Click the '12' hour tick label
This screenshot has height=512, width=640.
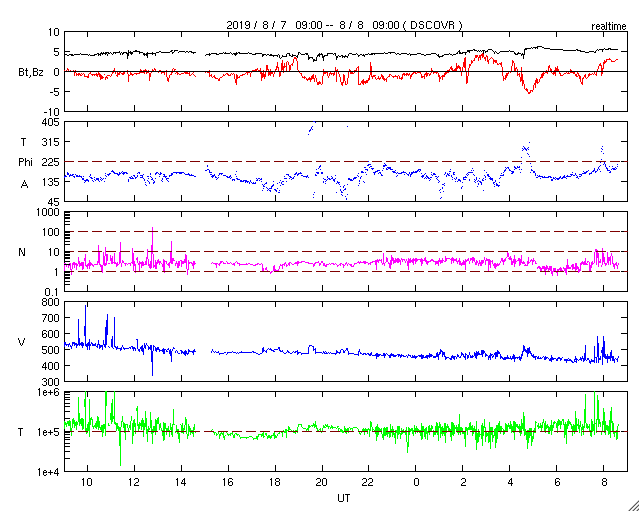(x=134, y=483)
